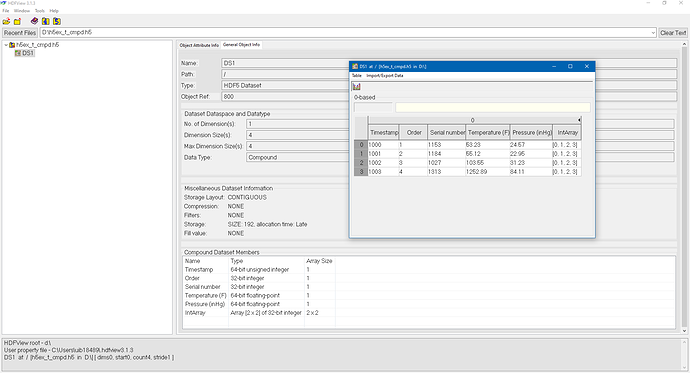
Task: Select row header 1 in the table
Action: pyautogui.click(x=361, y=154)
